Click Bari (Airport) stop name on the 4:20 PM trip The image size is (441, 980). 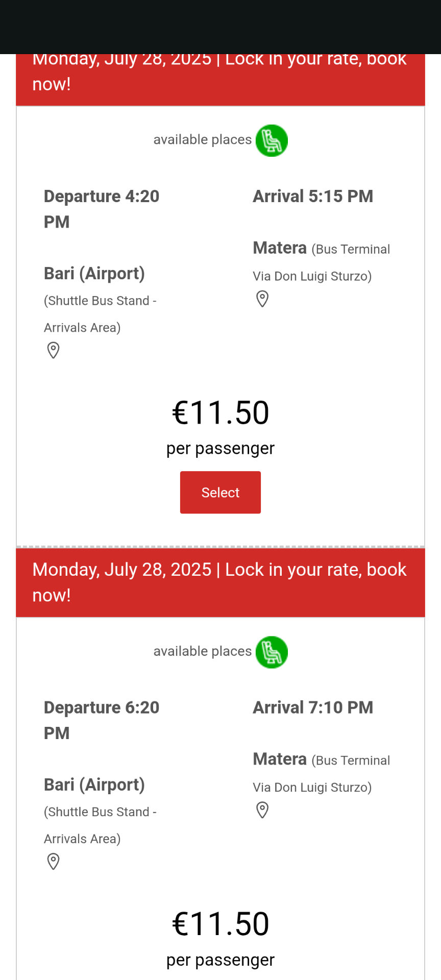[x=94, y=274]
